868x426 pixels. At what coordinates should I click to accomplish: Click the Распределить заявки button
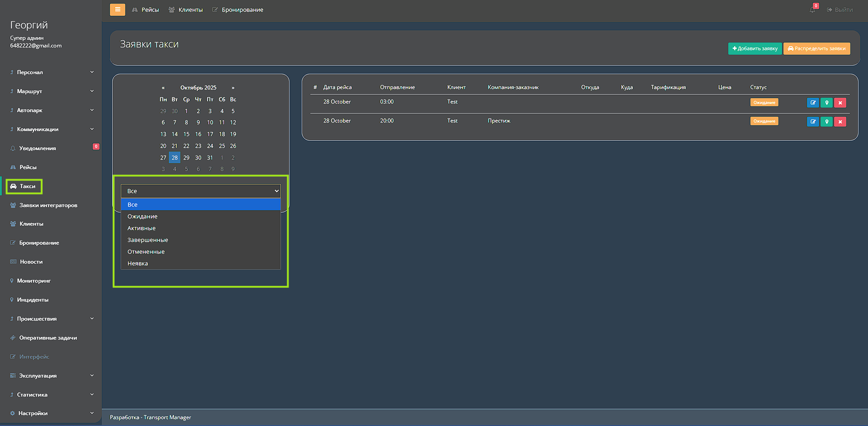coord(816,49)
